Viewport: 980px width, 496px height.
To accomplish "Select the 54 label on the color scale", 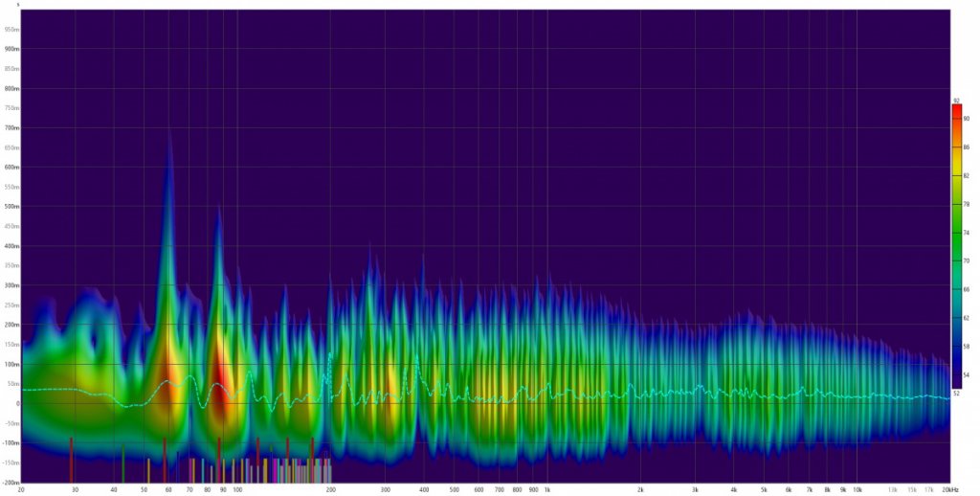I will [x=967, y=374].
